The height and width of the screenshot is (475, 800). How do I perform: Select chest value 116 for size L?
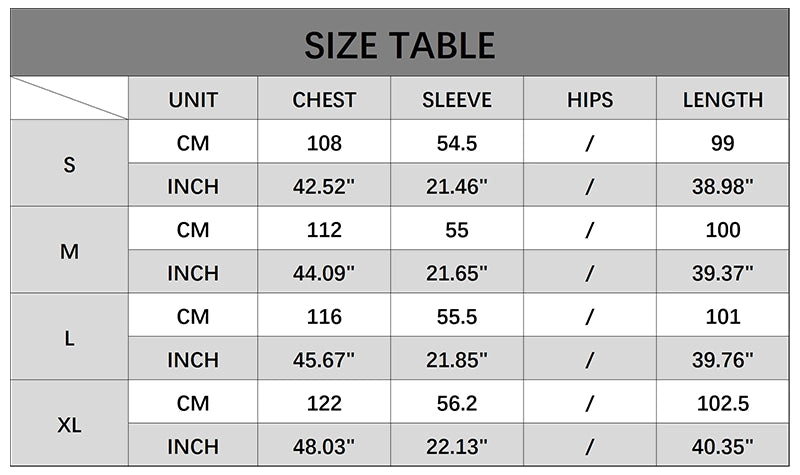[x=324, y=317]
